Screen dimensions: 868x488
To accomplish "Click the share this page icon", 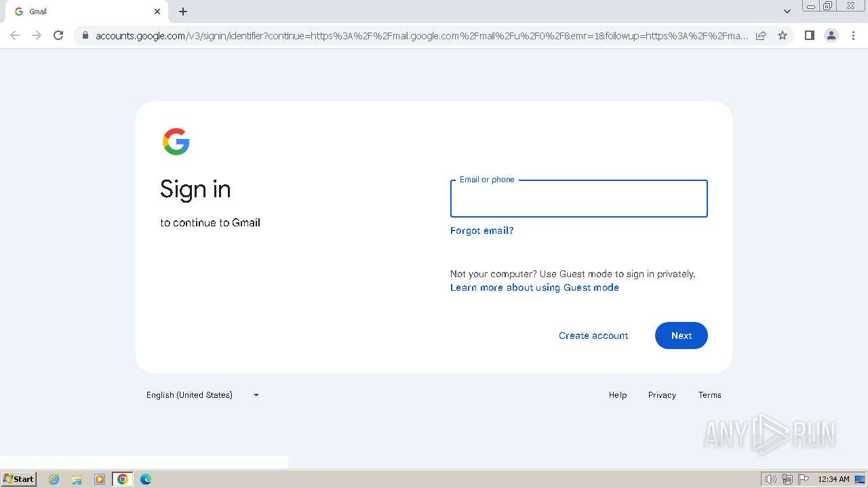I will [761, 35].
